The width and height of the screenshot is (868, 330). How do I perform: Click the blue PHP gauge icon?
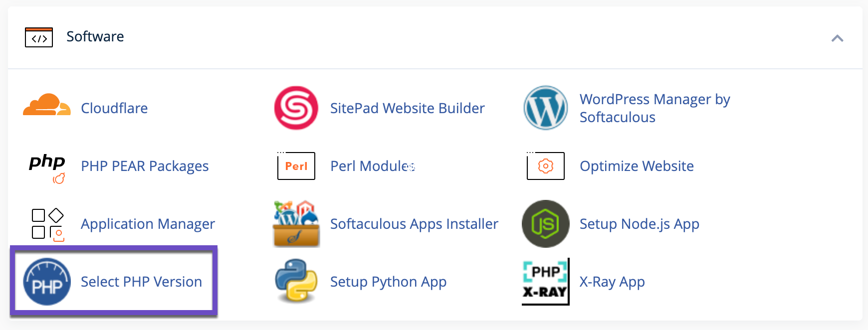click(x=47, y=282)
